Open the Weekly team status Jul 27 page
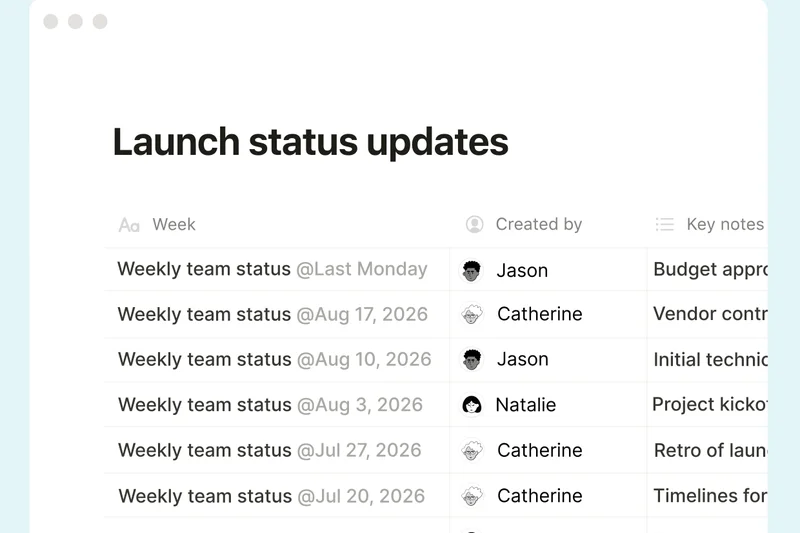800x533 pixels. (204, 451)
